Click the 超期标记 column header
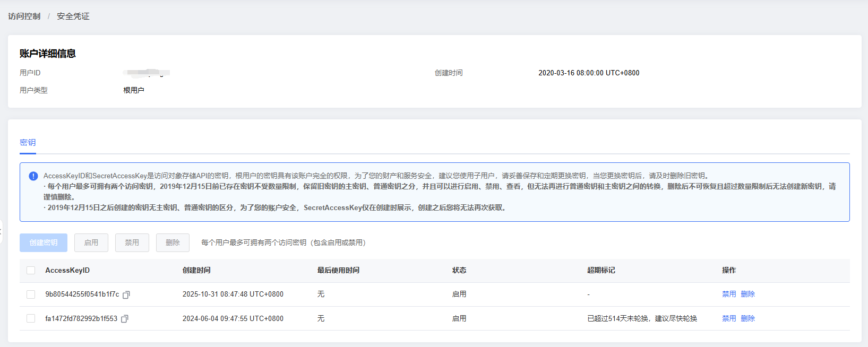Screen dimensions: 868x347 point(601,270)
